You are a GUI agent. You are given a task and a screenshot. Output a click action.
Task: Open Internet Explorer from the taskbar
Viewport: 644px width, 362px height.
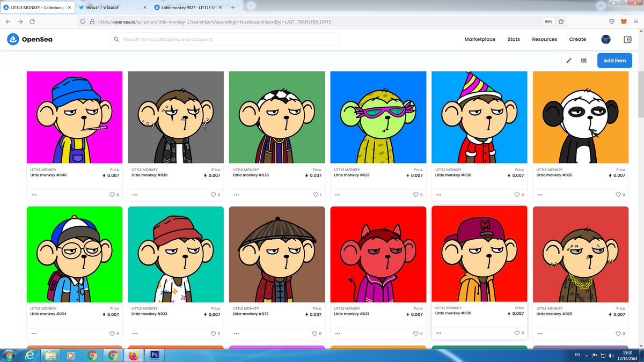(30, 355)
